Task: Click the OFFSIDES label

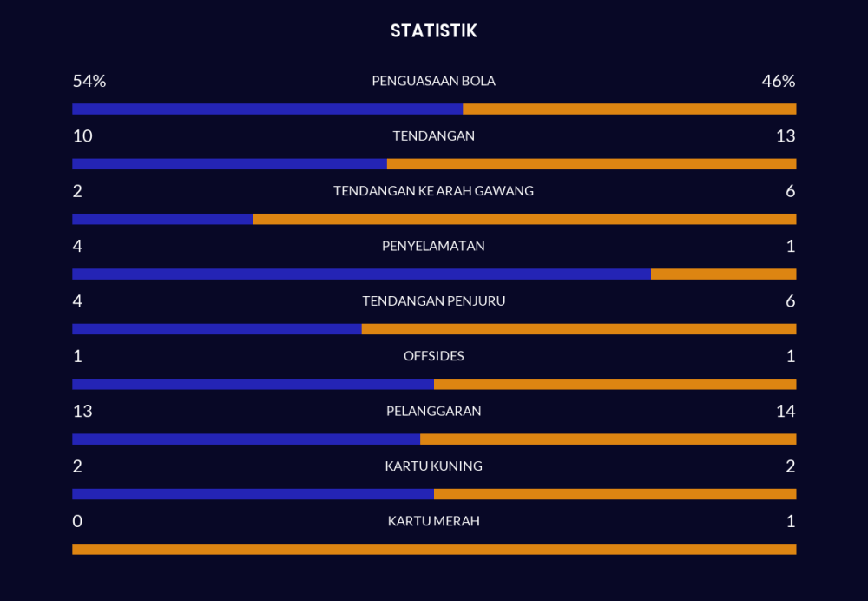Action: [433, 356]
